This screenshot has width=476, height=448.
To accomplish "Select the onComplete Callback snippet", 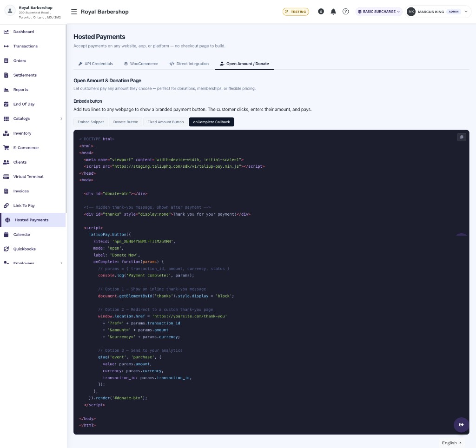I will [212, 122].
